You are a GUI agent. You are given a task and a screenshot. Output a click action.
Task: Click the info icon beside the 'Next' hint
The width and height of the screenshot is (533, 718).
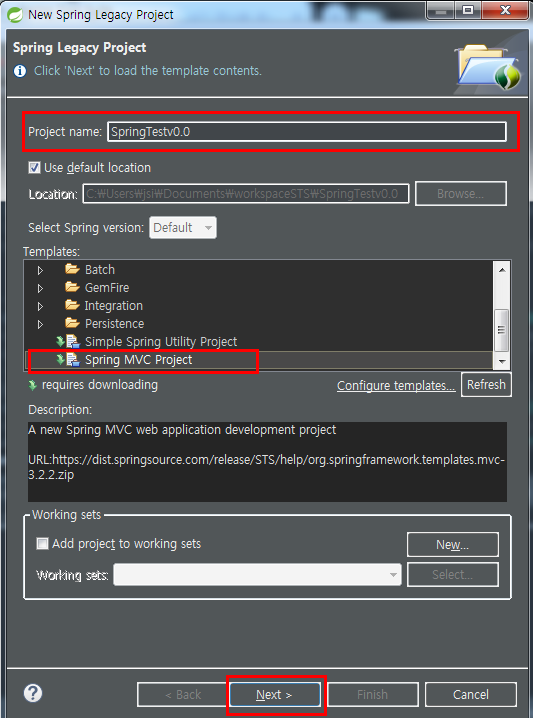tap(20, 71)
